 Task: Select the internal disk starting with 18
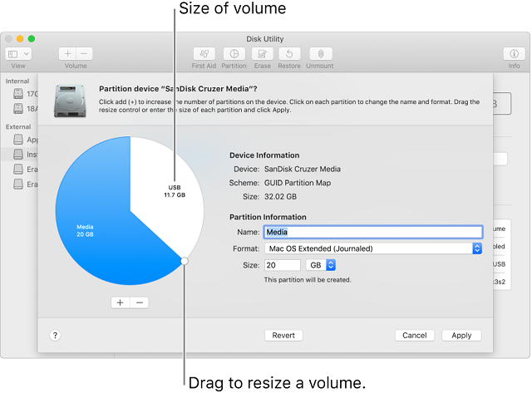pyautogui.click(x=25, y=109)
